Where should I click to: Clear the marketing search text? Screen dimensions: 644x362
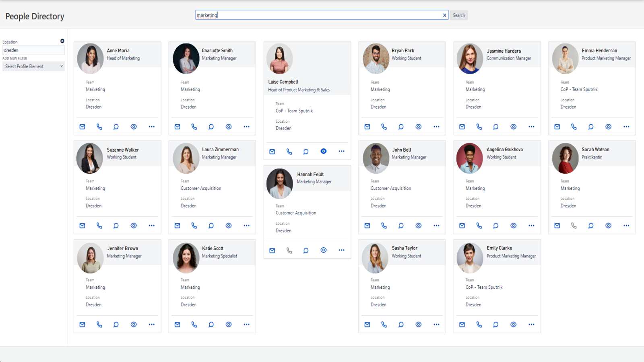tap(444, 15)
